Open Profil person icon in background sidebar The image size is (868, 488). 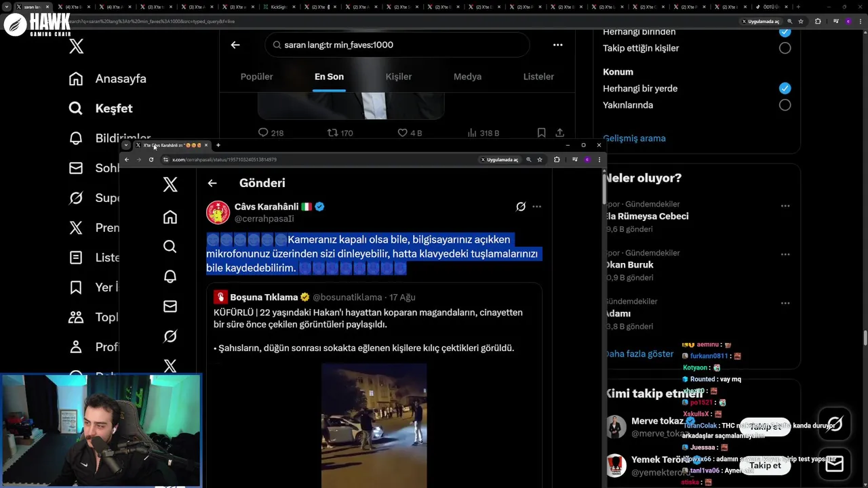point(76,347)
